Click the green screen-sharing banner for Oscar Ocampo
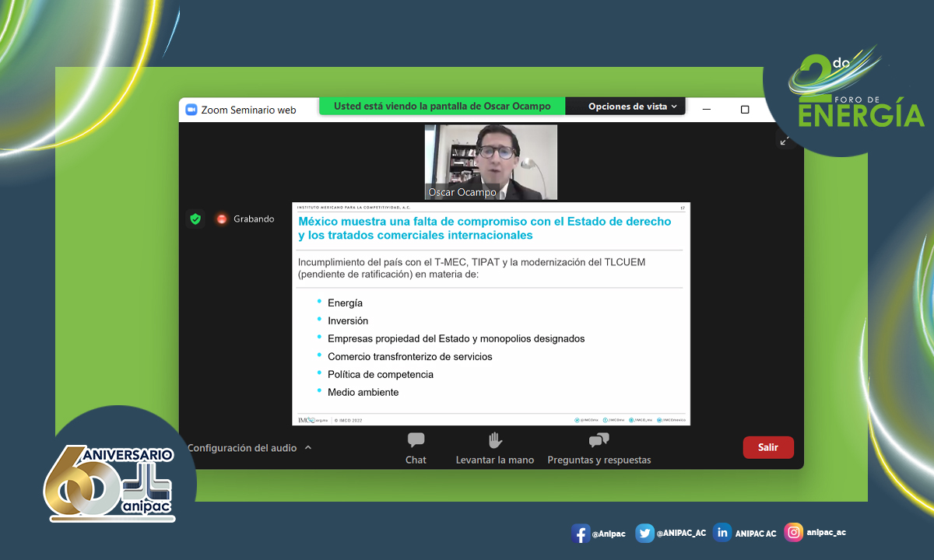The height and width of the screenshot is (560, 934). (x=442, y=107)
